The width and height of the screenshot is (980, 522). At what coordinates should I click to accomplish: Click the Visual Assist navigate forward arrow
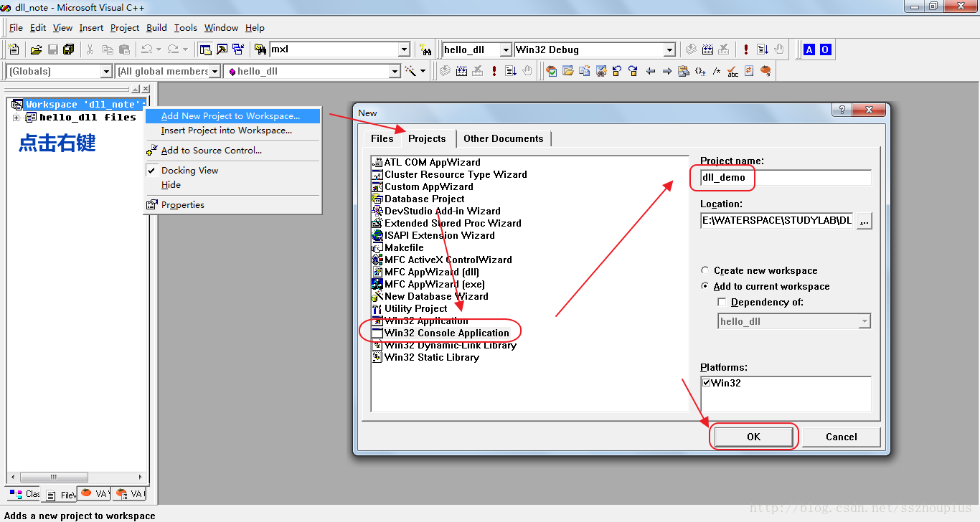pyautogui.click(x=667, y=71)
